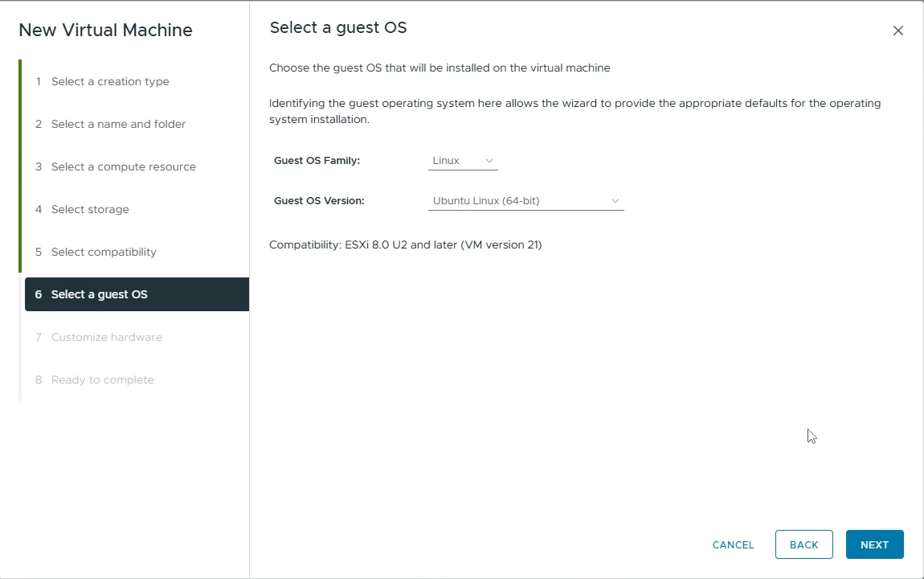This screenshot has width=924, height=579.
Task: Navigate to Select a compute resource step
Action: pyautogui.click(x=124, y=166)
